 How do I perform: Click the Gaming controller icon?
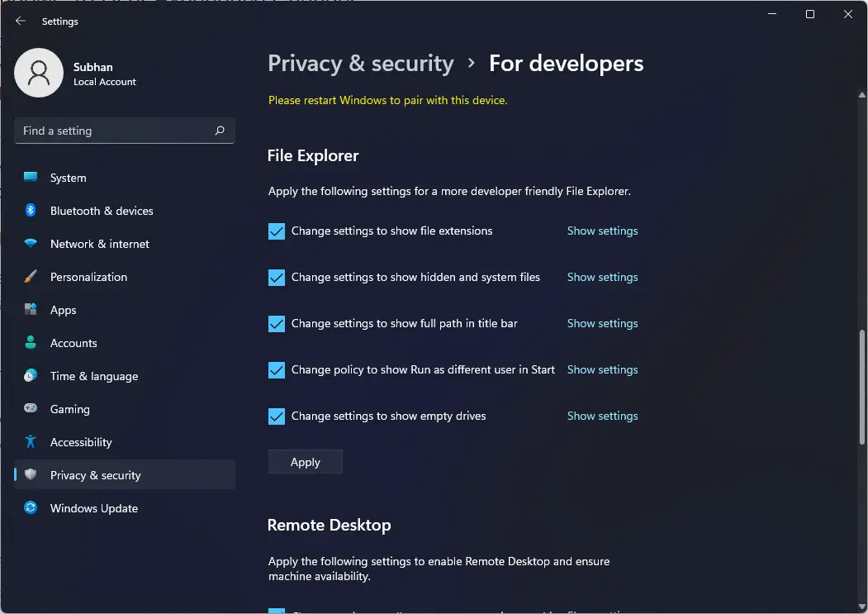(x=31, y=408)
